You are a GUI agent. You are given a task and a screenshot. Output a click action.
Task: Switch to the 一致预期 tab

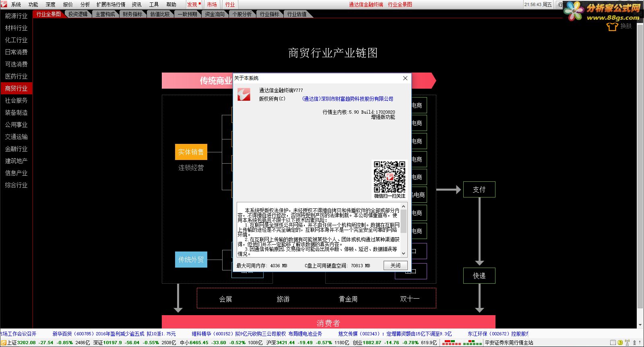click(187, 14)
